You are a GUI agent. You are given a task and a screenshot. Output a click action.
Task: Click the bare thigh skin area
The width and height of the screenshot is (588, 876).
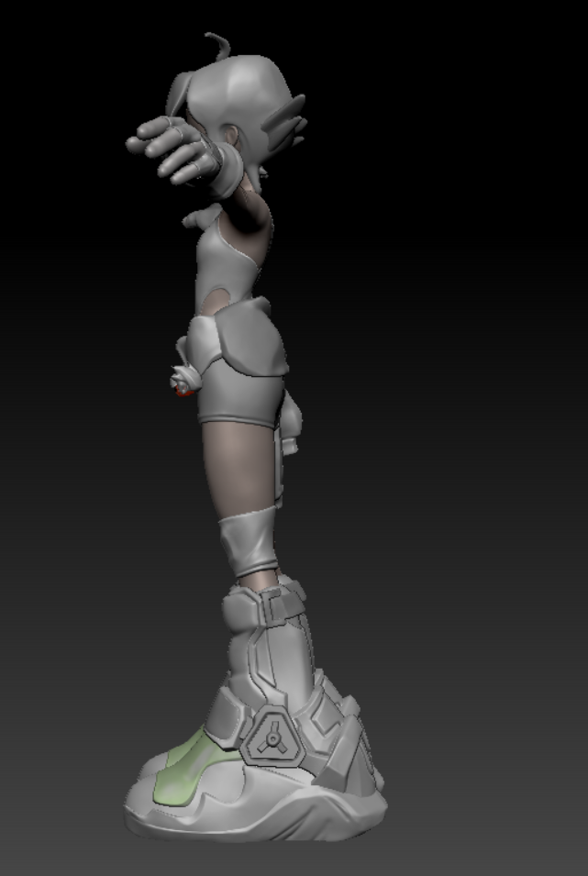pyautogui.click(x=239, y=468)
